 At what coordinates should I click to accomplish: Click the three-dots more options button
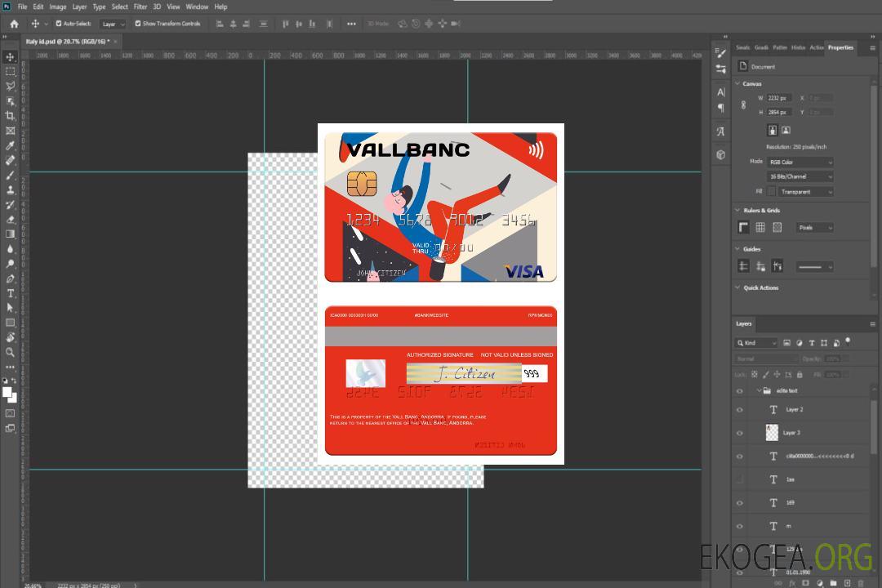coord(351,24)
